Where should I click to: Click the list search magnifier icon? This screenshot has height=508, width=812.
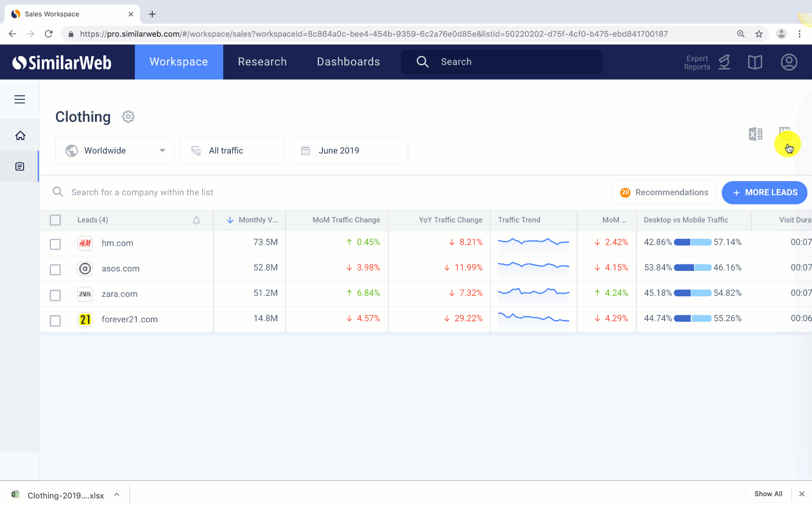(58, 192)
